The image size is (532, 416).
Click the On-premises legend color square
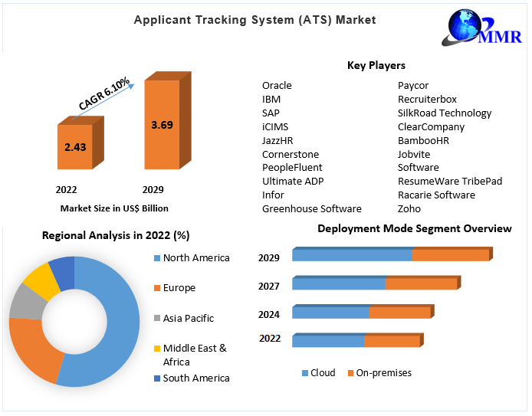(x=350, y=373)
